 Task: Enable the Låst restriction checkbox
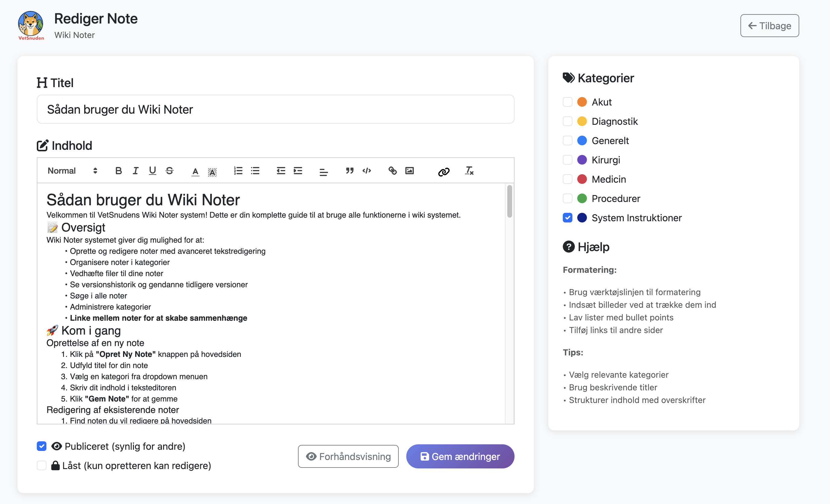click(x=41, y=465)
